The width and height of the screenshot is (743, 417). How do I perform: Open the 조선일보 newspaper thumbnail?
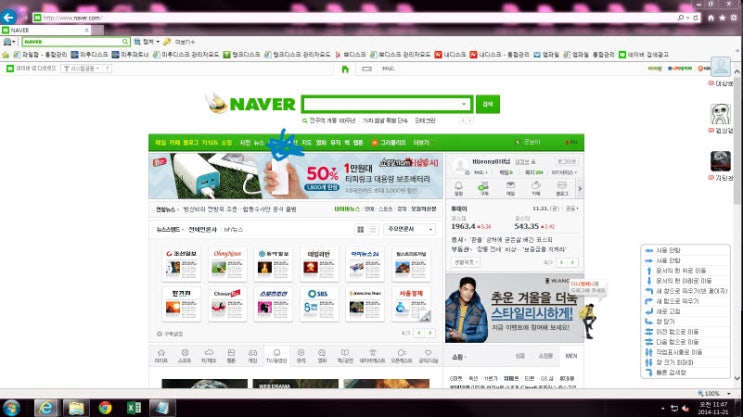click(x=181, y=264)
